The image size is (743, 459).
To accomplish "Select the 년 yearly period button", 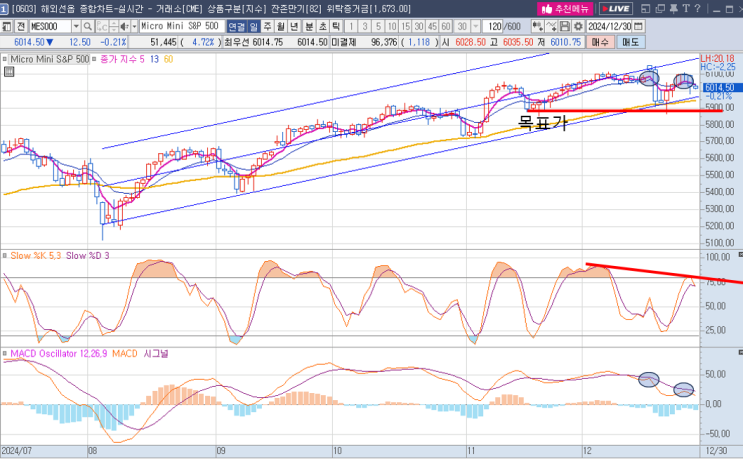I will 294,26.
